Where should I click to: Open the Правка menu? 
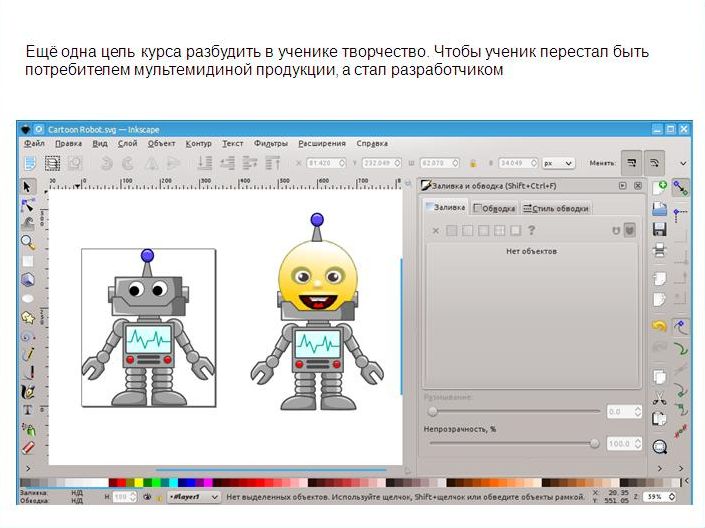68,143
